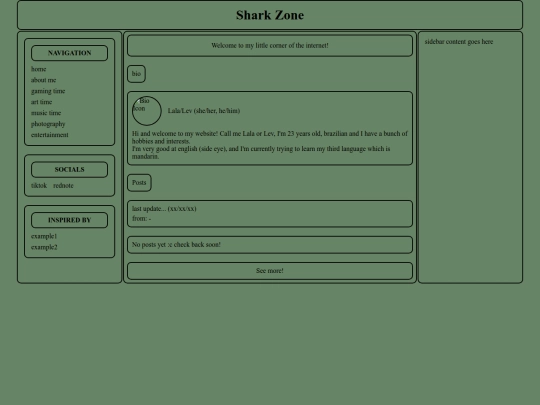Image resolution: width=540 pixels, height=405 pixels.
Task: Open the tiktok social link
Action: click(39, 186)
